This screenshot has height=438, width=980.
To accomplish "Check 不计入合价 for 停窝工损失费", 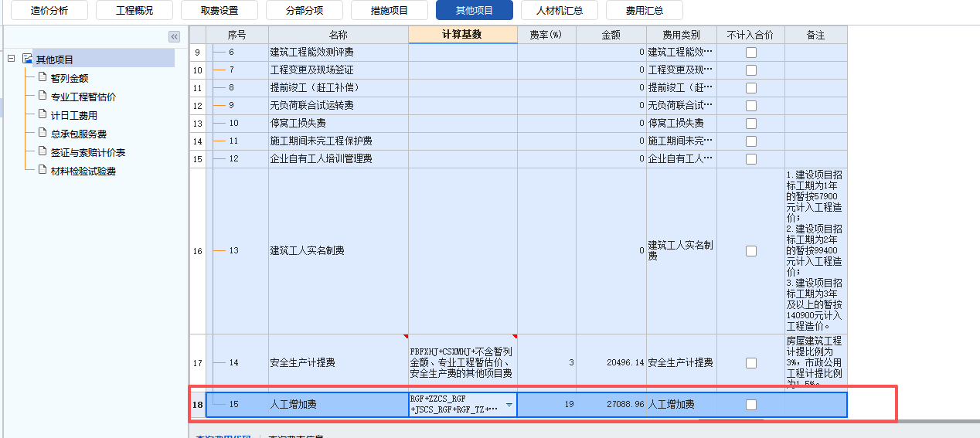I will [x=750, y=124].
